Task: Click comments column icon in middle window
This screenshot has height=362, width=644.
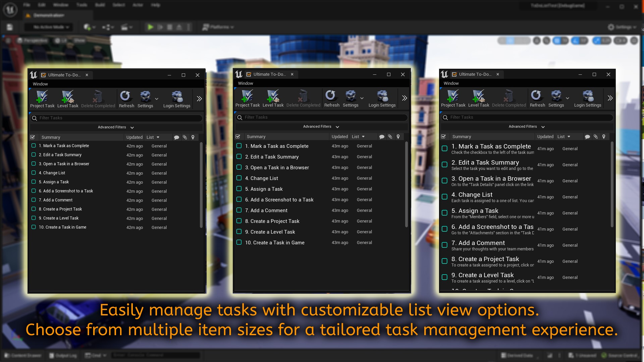Action: coord(382,137)
